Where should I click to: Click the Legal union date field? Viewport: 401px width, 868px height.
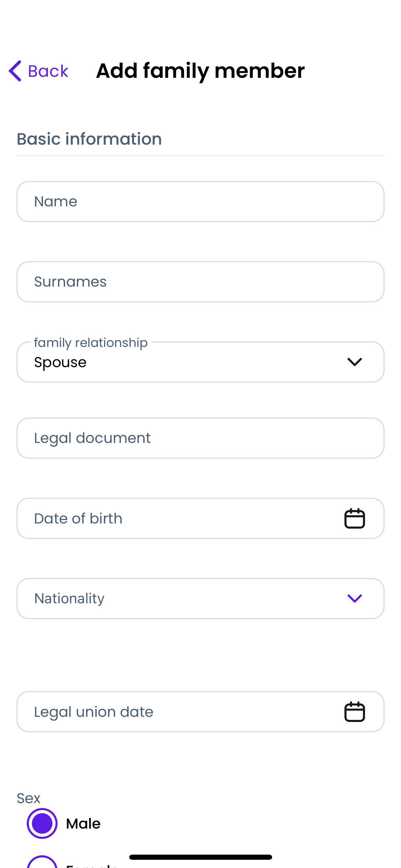[x=200, y=712]
